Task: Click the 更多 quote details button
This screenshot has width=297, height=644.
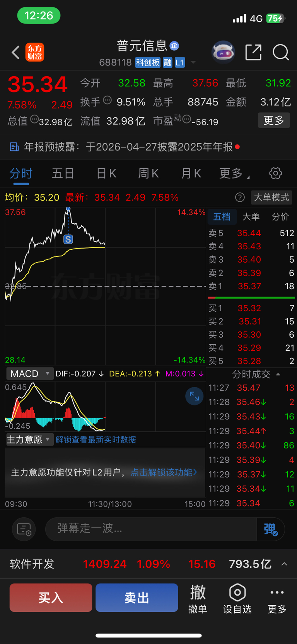Action: pos(274,120)
